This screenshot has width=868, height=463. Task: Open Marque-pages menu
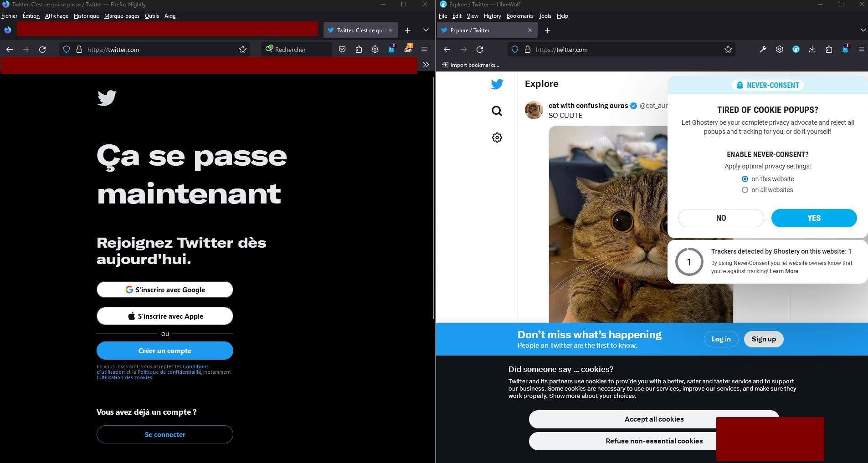[x=122, y=16]
